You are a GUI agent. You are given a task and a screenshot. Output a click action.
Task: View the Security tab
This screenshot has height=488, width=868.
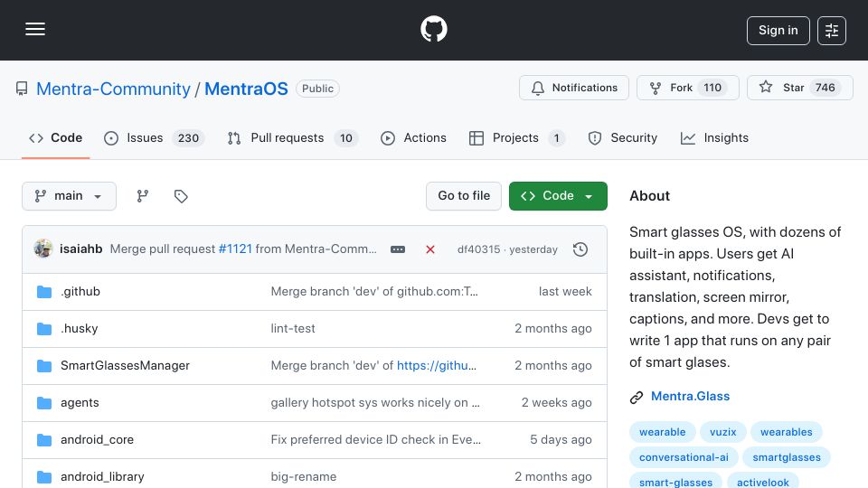coord(623,137)
